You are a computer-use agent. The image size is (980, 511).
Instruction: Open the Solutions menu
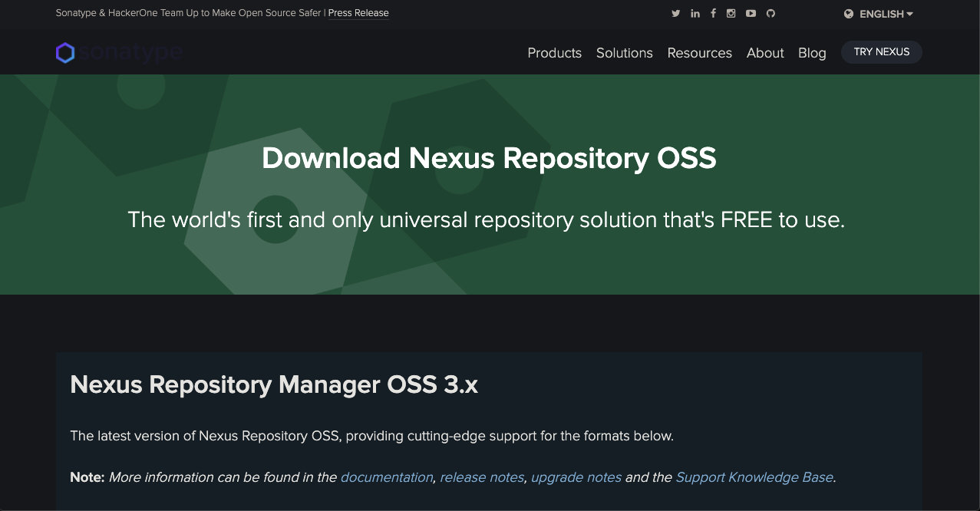(624, 53)
